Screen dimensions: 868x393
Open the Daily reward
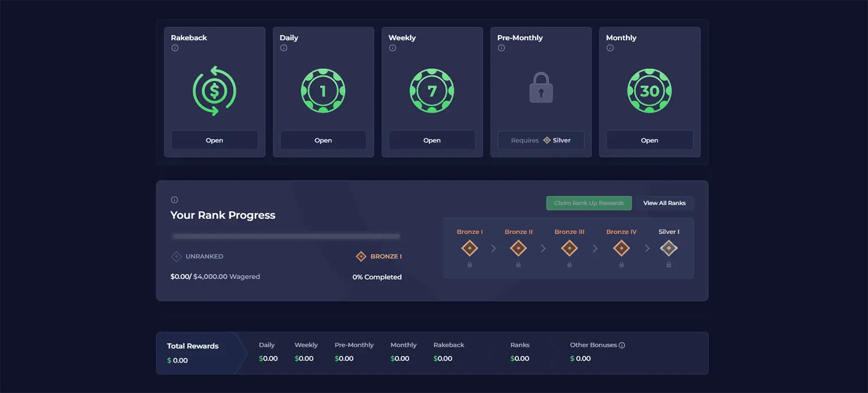point(323,140)
